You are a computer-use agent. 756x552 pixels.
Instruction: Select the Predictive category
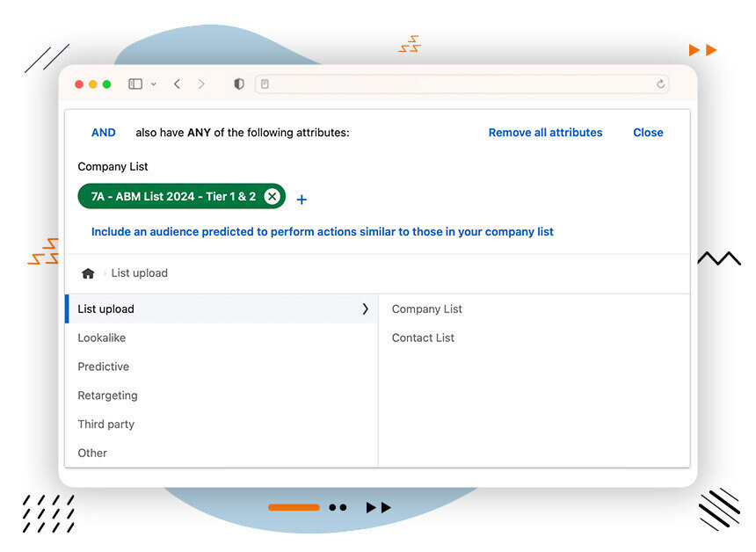(104, 367)
